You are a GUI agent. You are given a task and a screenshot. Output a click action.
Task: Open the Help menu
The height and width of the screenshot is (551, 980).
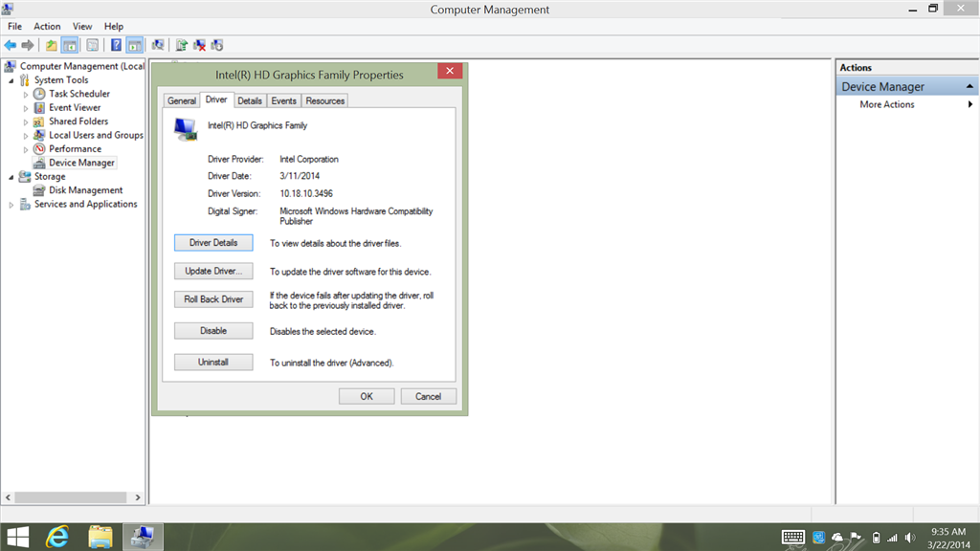tap(114, 26)
